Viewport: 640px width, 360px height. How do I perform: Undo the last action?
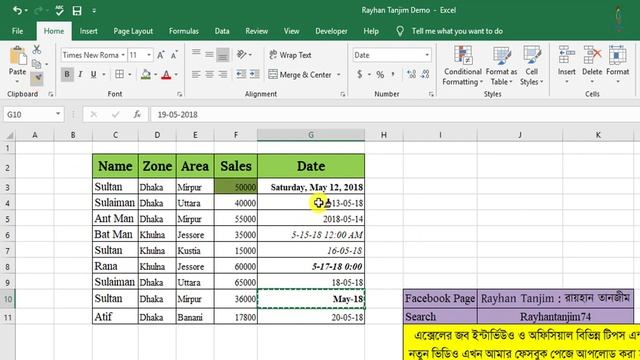click(x=17, y=10)
